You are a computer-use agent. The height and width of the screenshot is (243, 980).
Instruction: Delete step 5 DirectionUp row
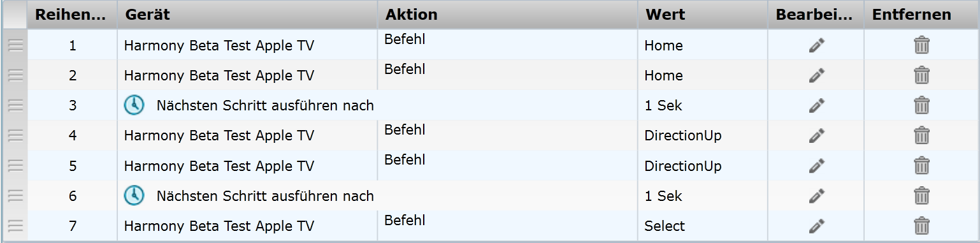(x=921, y=166)
